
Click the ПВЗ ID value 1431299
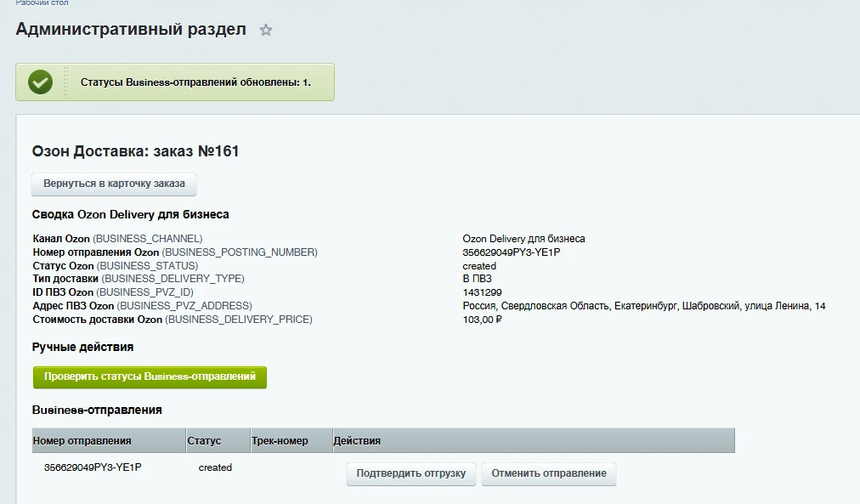tap(482, 292)
